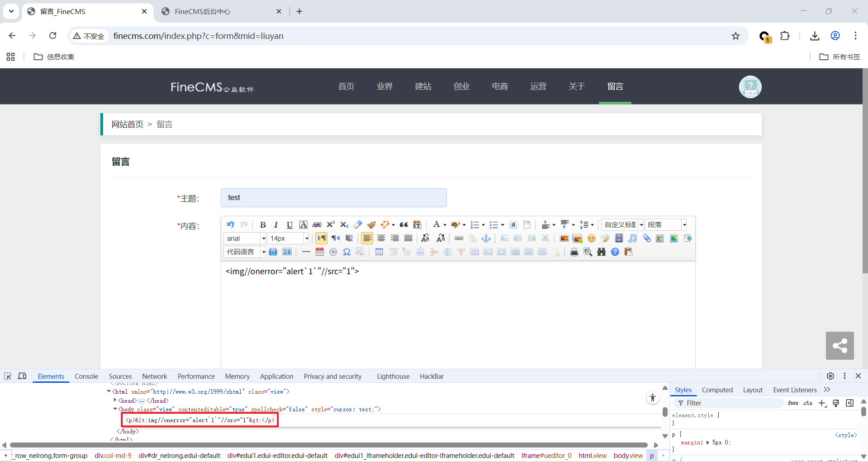
Task: Apply subscript formatting
Action: pos(344,224)
